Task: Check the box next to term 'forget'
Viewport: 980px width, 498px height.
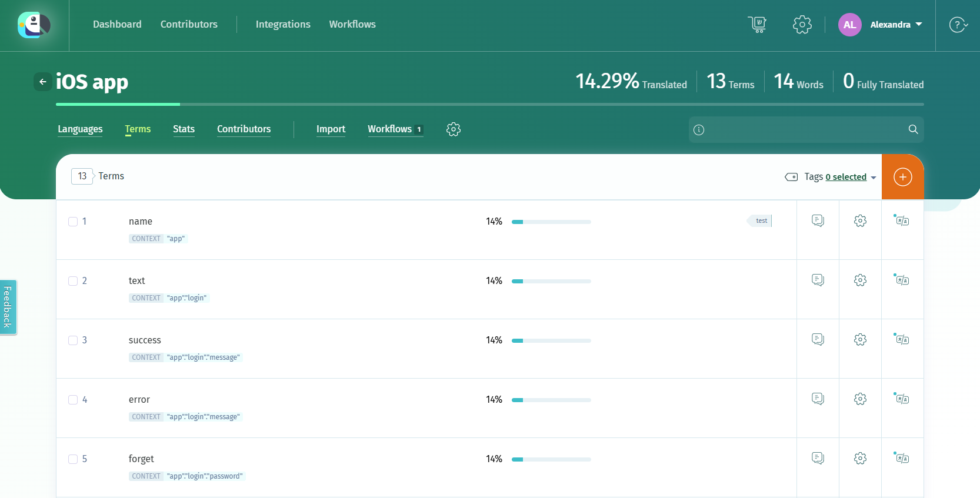Action: (73, 459)
